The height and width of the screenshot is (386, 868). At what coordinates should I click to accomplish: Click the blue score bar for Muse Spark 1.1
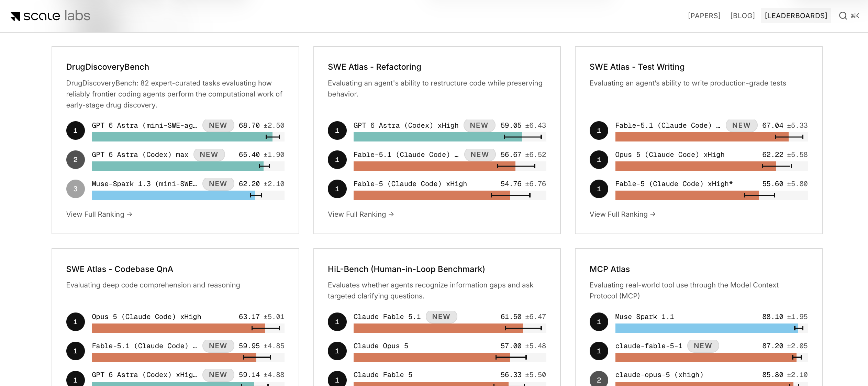pos(706,328)
